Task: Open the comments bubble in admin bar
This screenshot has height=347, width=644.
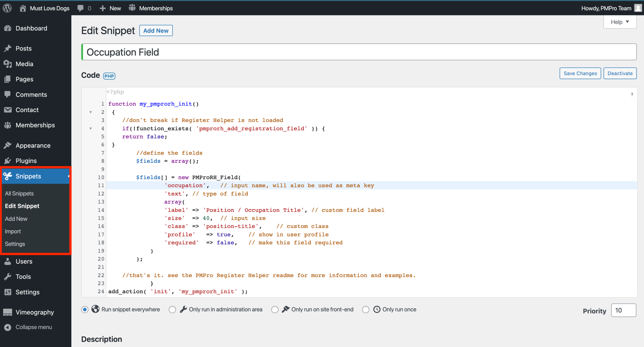Action: (80, 8)
